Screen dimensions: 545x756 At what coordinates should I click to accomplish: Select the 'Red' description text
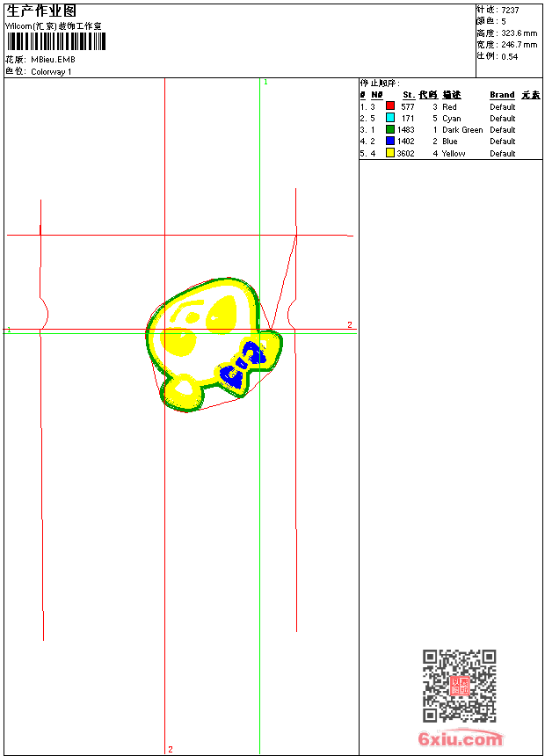click(449, 107)
